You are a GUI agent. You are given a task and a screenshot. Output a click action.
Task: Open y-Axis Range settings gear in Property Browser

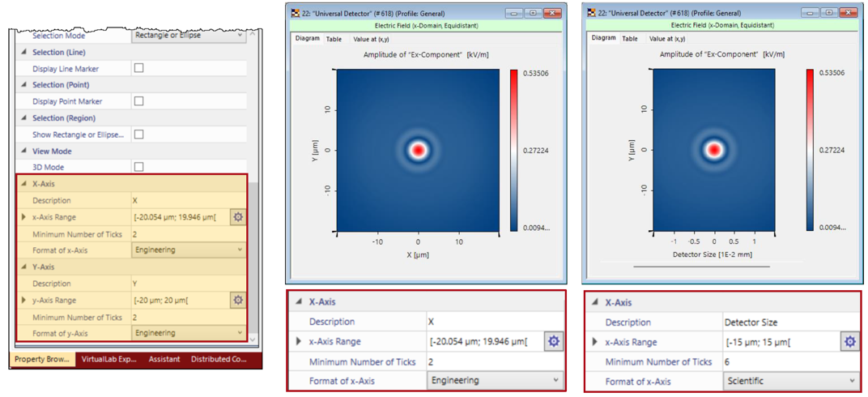(238, 300)
